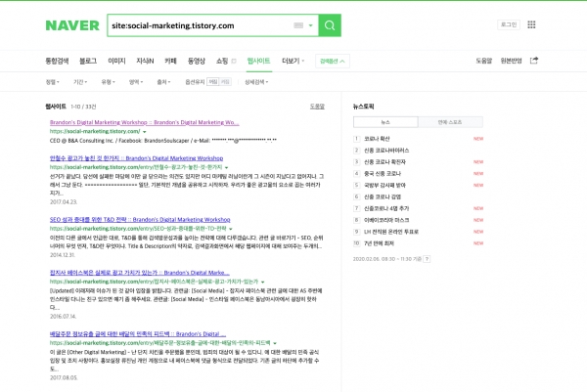Click news topic 4 중국 신종 코로나
Image resolution: width=587 pixels, height=392 pixels.
coord(383,174)
